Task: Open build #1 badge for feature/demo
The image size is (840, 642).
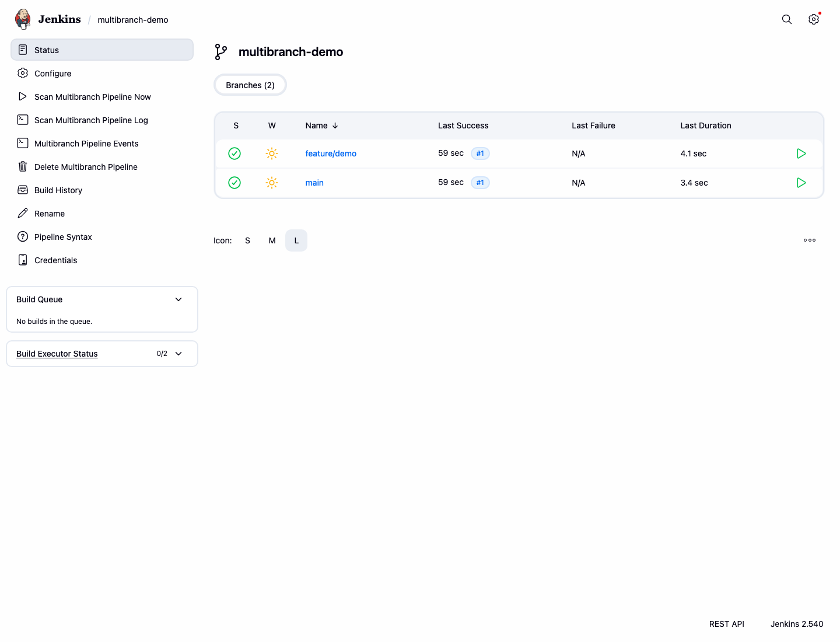Action: pyautogui.click(x=480, y=153)
